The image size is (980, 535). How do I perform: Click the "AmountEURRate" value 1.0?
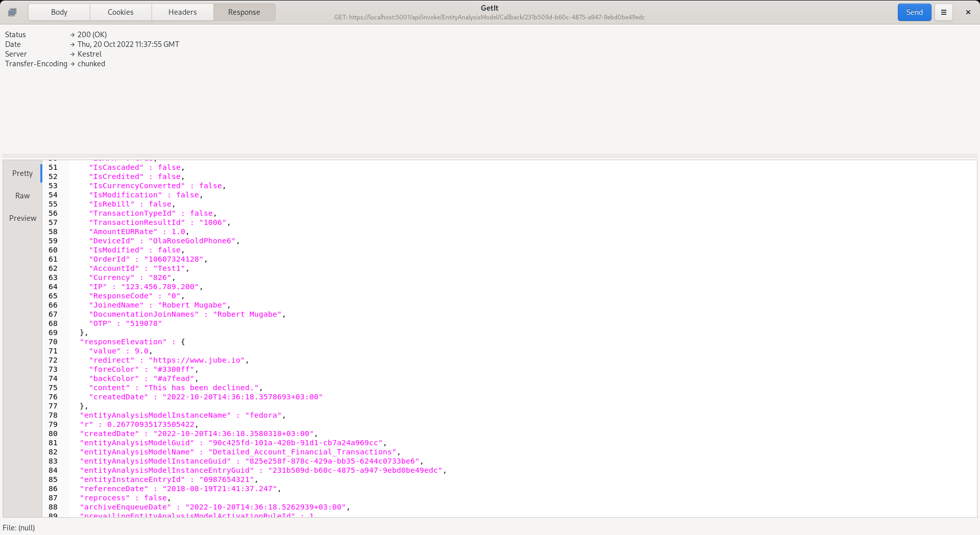click(x=178, y=232)
